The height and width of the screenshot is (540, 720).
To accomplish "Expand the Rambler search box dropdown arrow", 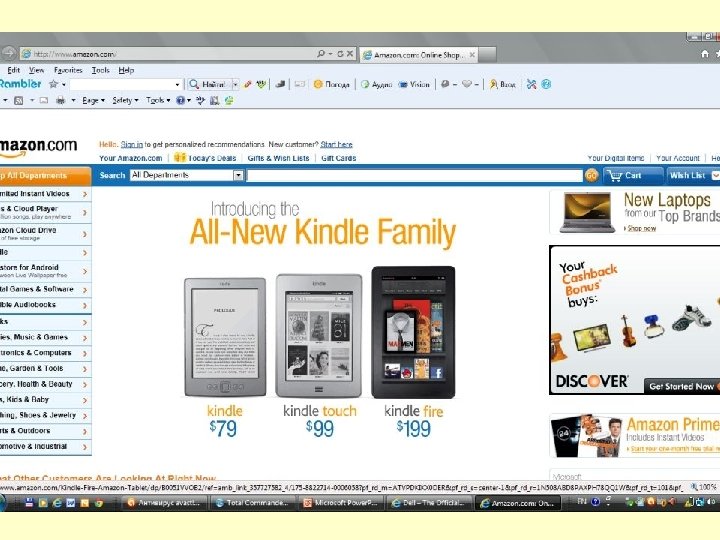I will pos(178,84).
